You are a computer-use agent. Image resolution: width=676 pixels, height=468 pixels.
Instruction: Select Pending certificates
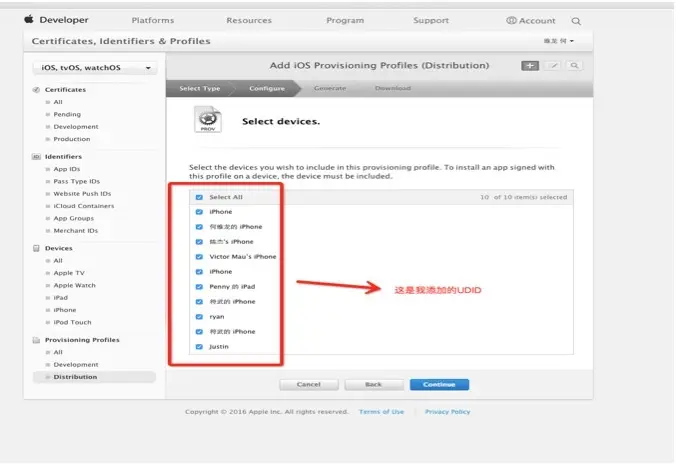pos(67,114)
